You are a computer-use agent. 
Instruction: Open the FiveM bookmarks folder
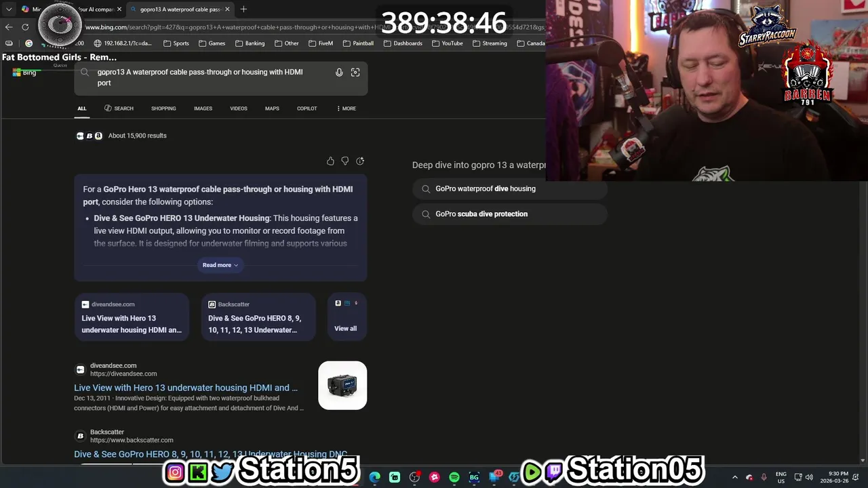(x=321, y=43)
